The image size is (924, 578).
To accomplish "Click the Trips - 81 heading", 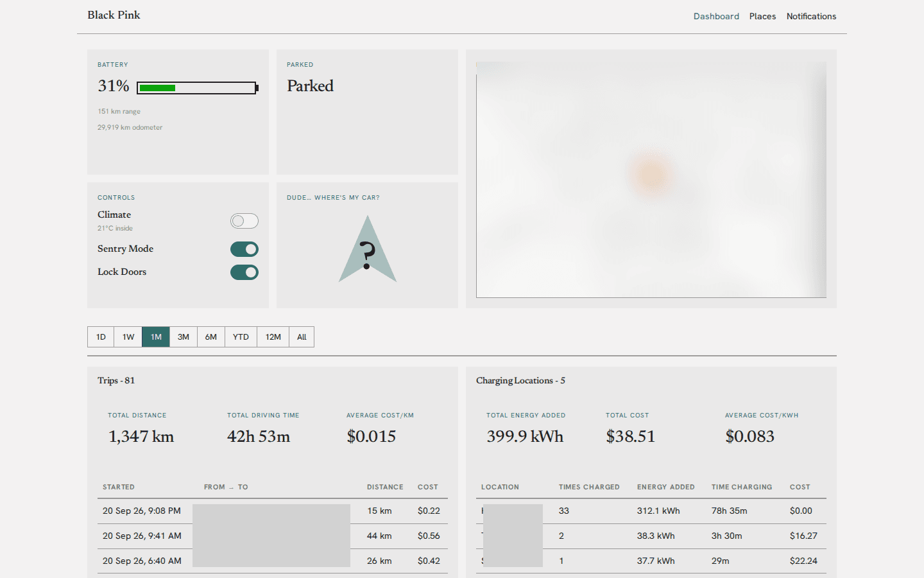I will tap(116, 381).
